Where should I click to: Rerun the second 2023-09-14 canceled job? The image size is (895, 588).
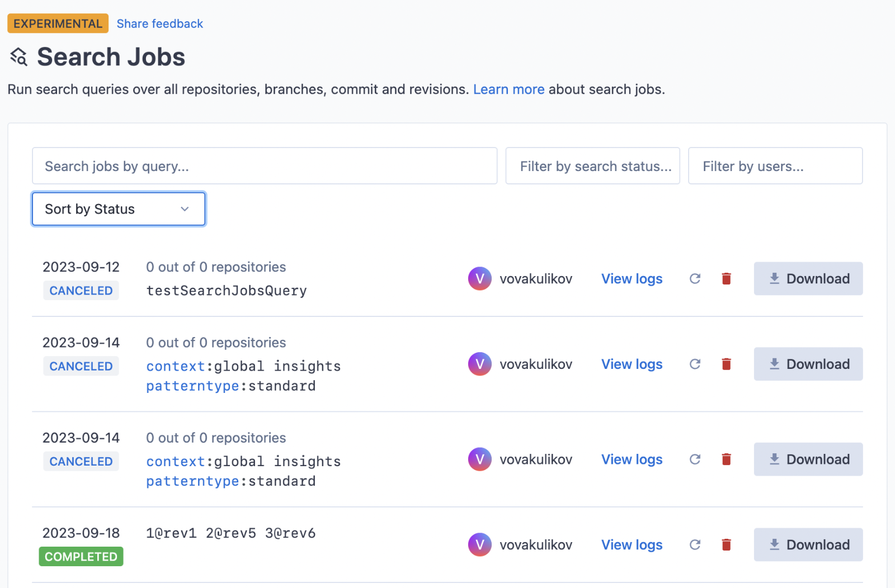click(695, 459)
